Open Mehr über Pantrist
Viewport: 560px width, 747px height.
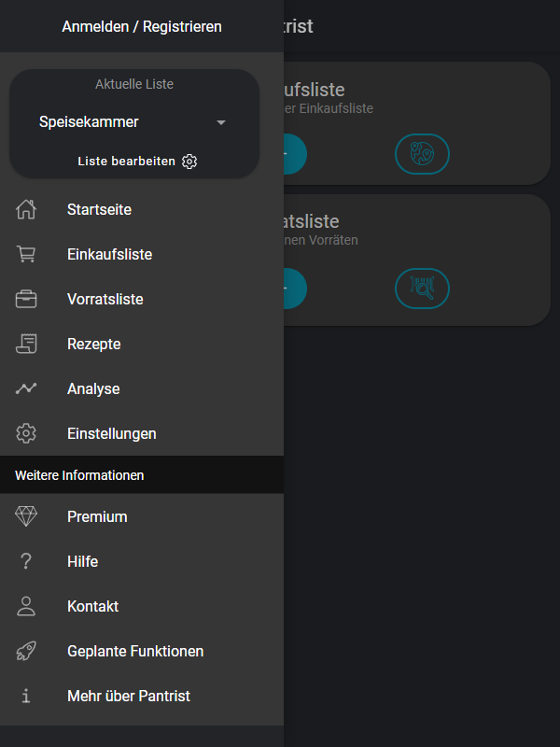(142, 696)
